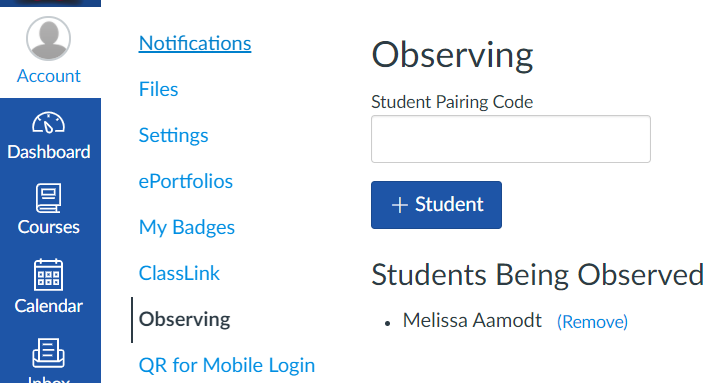Click the Dashboard label in sidebar
This screenshot has width=726, height=383.
pyautogui.click(x=49, y=152)
